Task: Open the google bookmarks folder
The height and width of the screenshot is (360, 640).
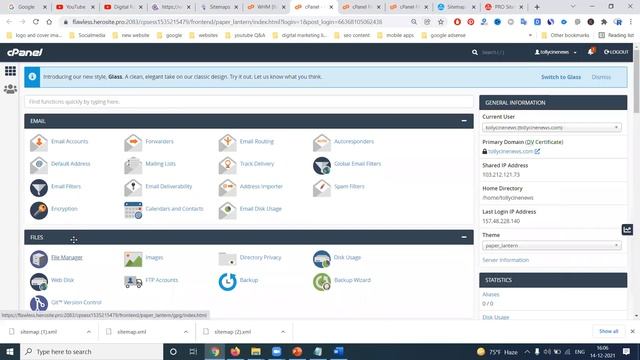Action: 169,36
